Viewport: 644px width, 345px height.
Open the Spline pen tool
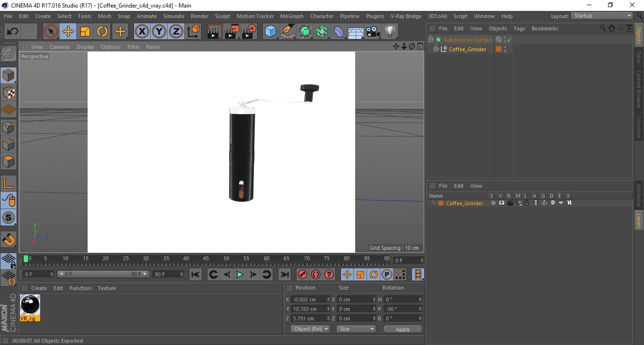pos(287,32)
